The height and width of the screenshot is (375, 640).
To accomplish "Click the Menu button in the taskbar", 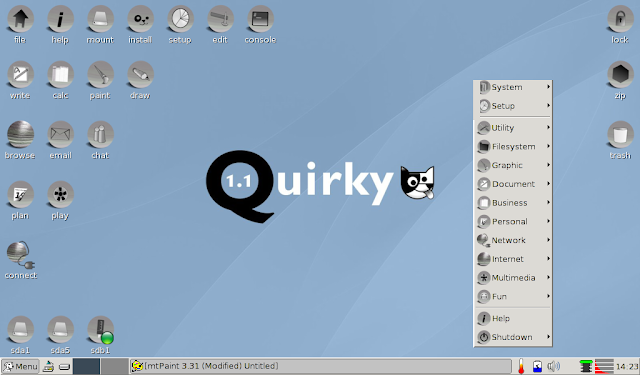I will [20, 366].
